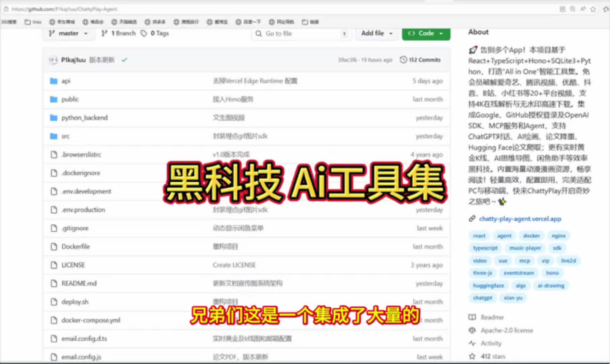Screen dimensions: 610x364
Task: Click the nginx topic tag
Action: coord(558,236)
